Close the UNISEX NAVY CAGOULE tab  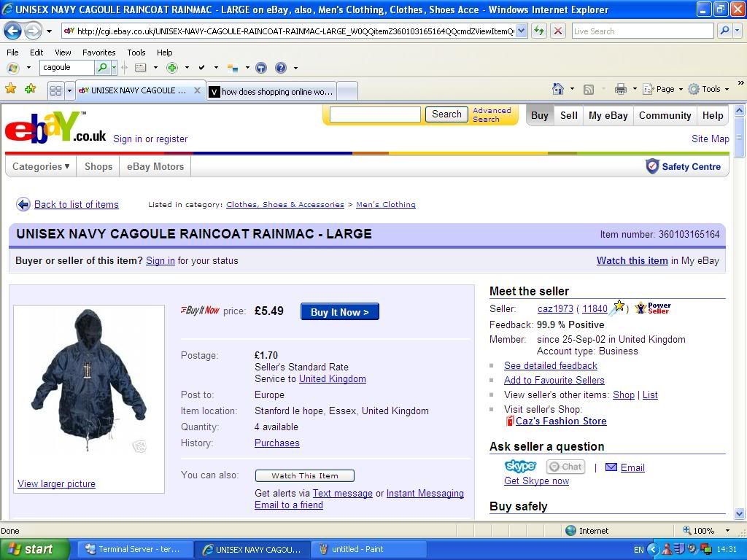tap(197, 90)
